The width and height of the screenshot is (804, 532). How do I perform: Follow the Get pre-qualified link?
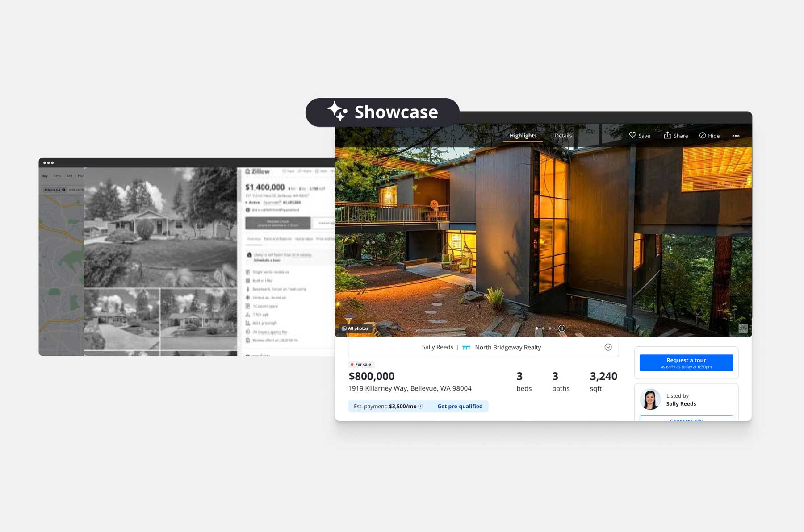tap(460, 406)
